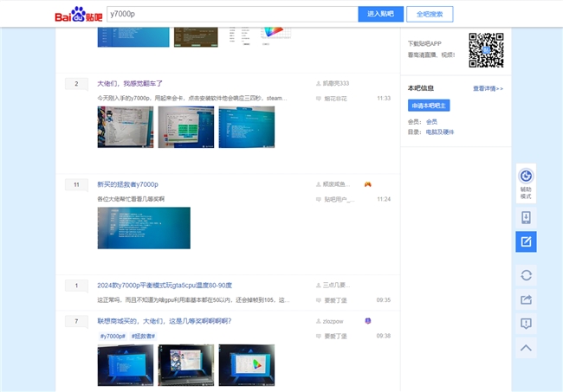This screenshot has width=563, height=392.
Task: Open the 会员 members link
Action: coord(431,122)
